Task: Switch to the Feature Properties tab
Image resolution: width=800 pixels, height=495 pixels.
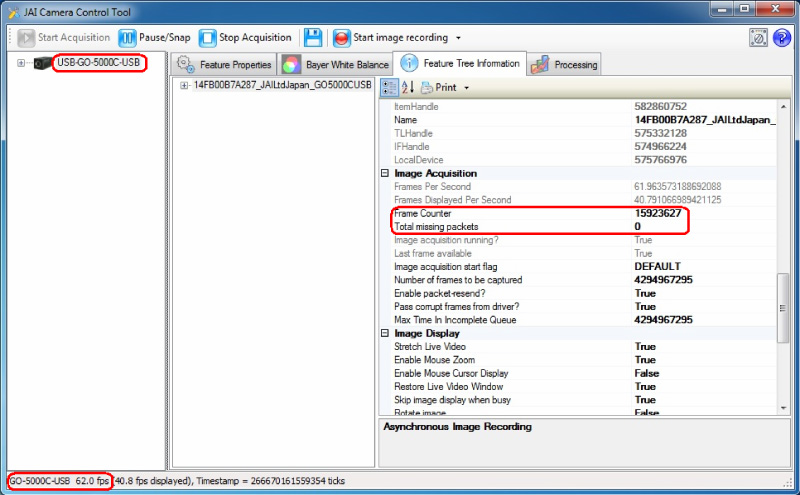Action: [x=223, y=64]
